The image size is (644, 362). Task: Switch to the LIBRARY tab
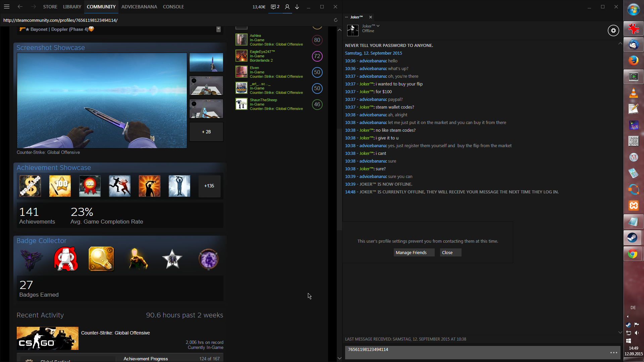point(72,7)
